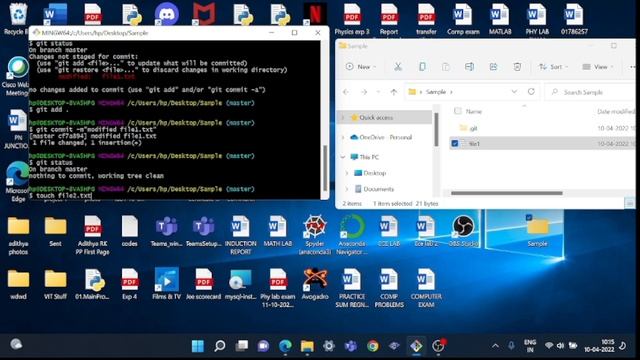This screenshot has height=360, width=640.
Task: Open the Netflix desktop shortcut
Action: [x=315, y=14]
